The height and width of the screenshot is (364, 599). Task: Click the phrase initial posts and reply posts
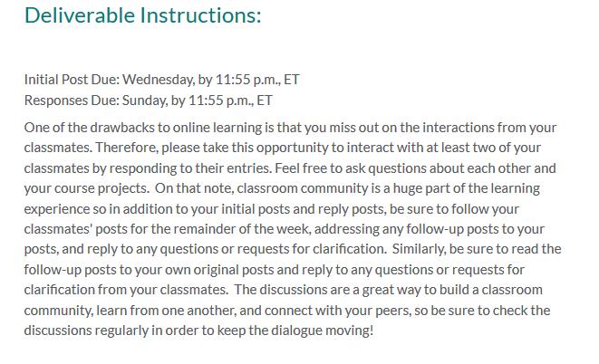coord(304,209)
